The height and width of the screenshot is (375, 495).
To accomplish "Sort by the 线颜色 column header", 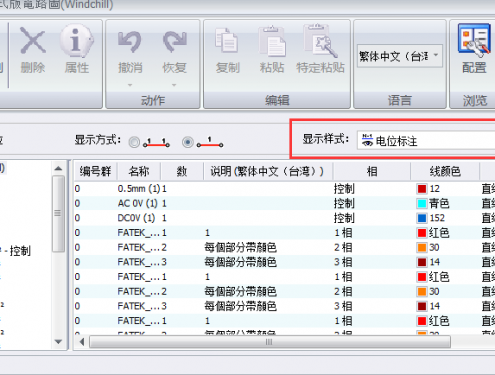I will (x=445, y=171).
